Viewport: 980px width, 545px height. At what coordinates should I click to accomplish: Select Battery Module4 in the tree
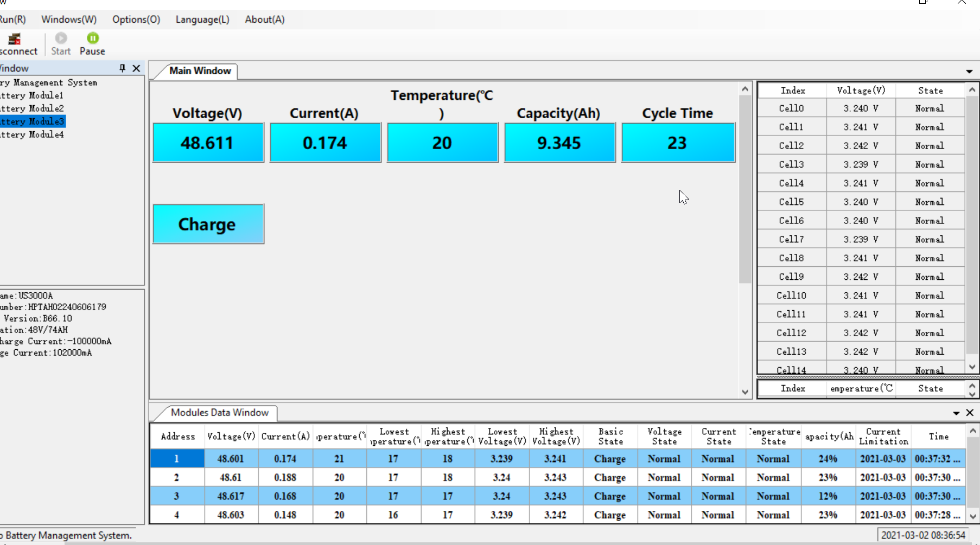point(33,134)
